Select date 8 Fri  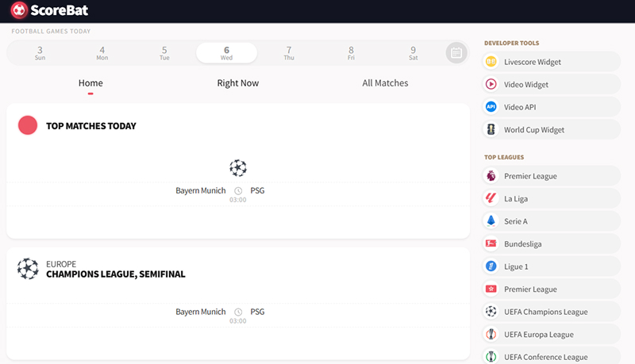(x=351, y=53)
